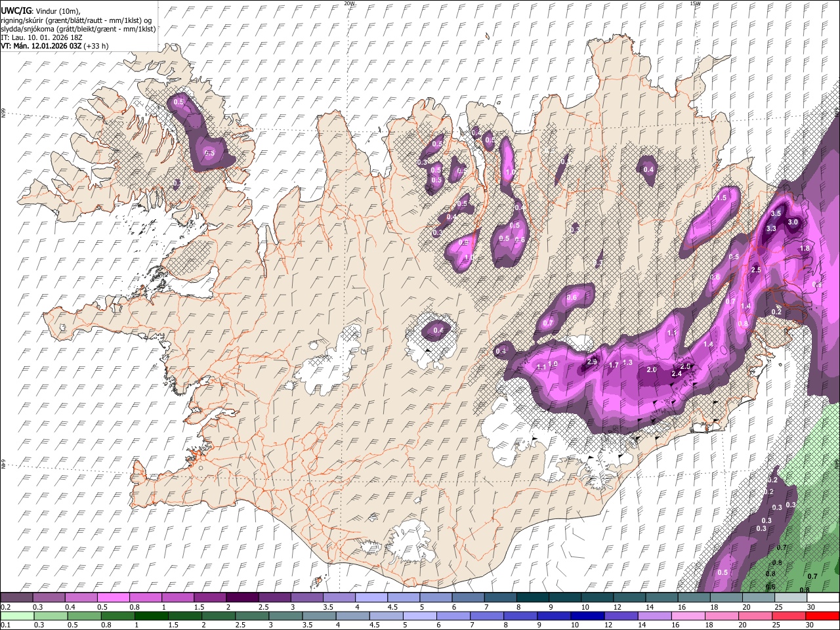Select the red bottom-row swatch after 25
This screenshot has width=840, height=630.
click(x=822, y=616)
